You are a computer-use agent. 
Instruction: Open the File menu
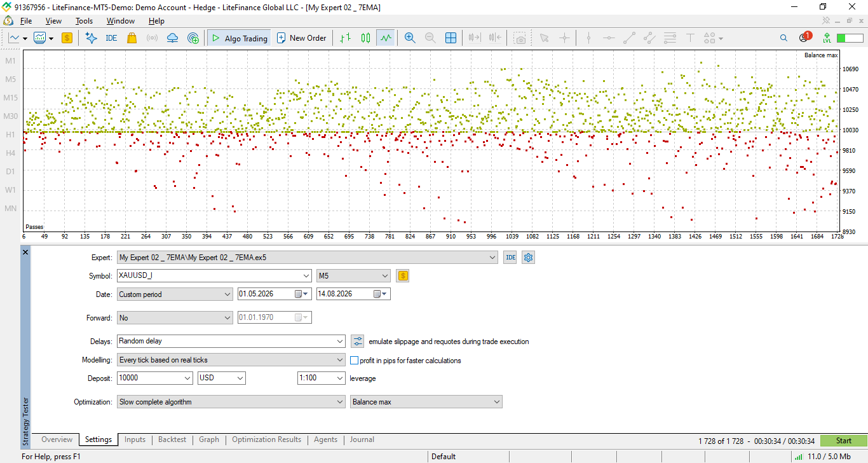25,21
